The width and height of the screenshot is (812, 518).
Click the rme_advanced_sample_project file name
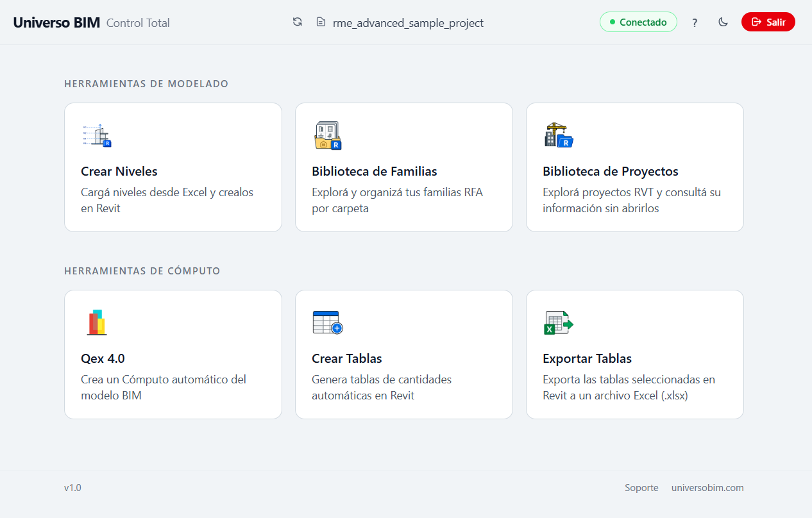408,23
